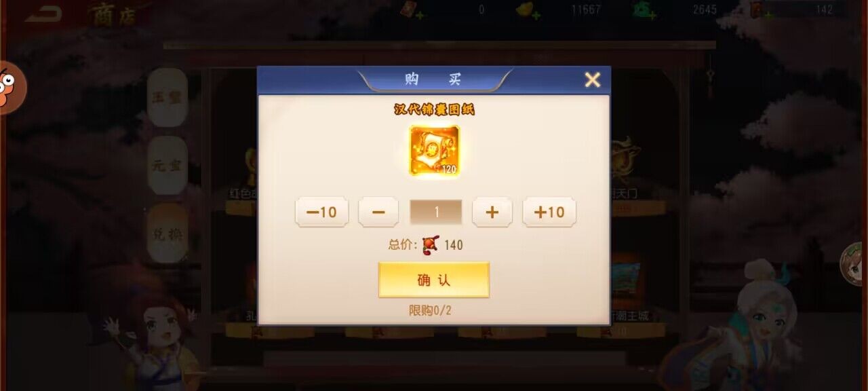Open the cartoon mascot floating assistant icon
The height and width of the screenshot is (391, 868).
click(x=11, y=88)
